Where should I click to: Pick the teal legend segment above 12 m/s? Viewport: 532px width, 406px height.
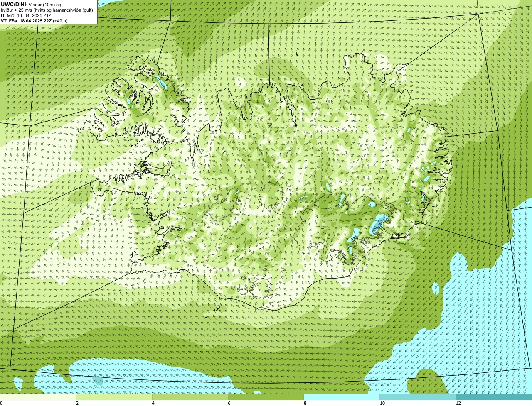(x=494, y=397)
